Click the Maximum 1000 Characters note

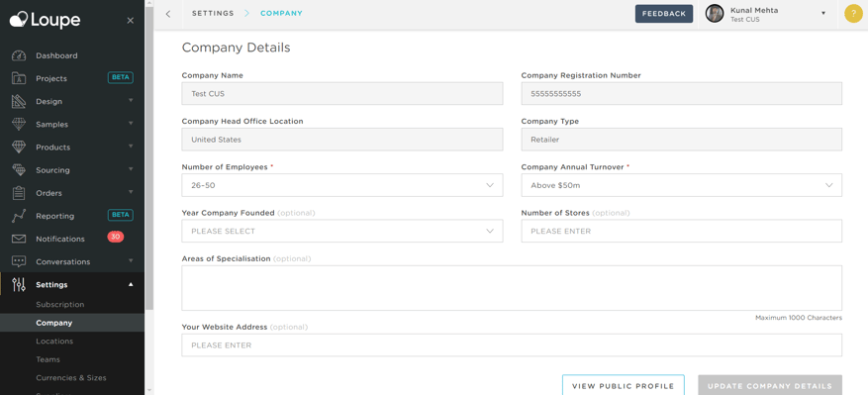799,318
